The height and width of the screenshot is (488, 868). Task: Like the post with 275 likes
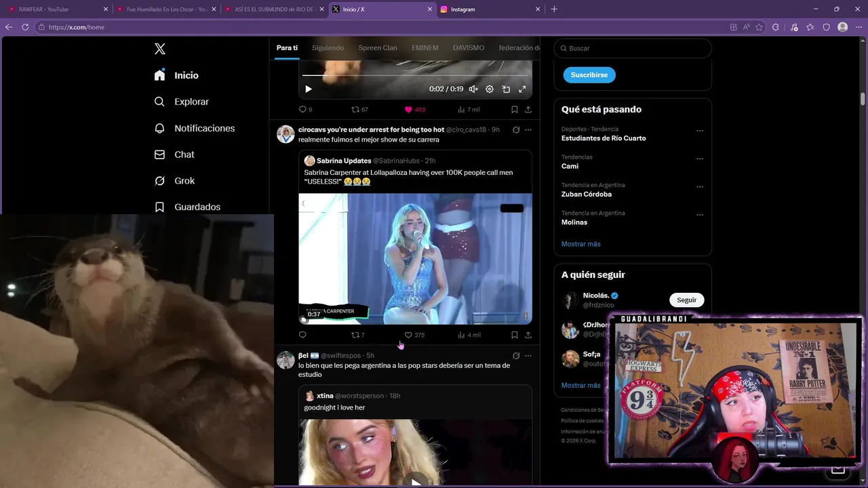[414, 335]
